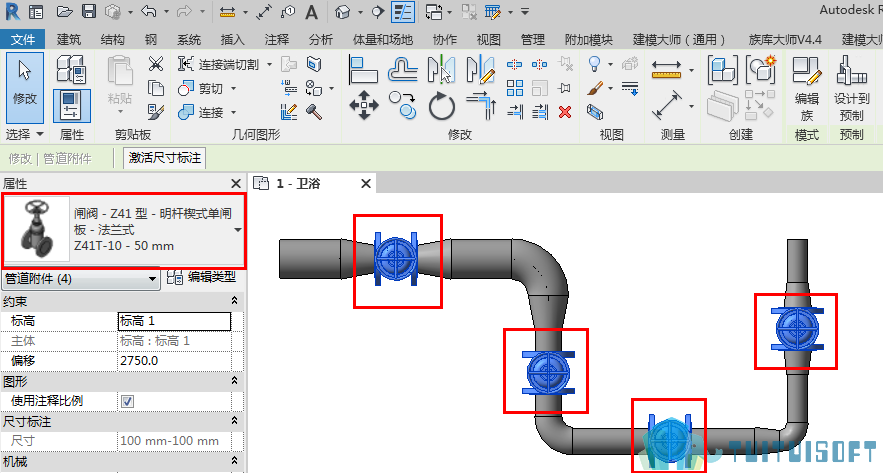The image size is (883, 473).
Task: Open the 连接 geometry dropdown arrow
Action: pyautogui.click(x=234, y=112)
